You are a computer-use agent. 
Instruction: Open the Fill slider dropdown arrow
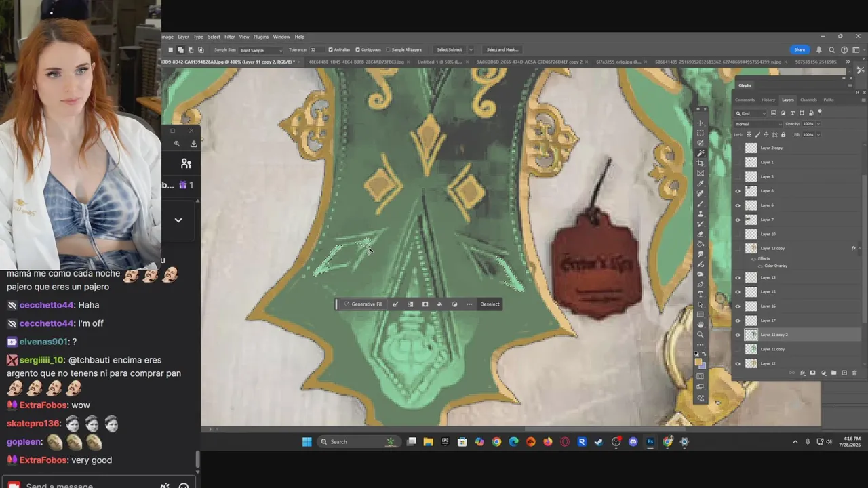click(x=818, y=134)
